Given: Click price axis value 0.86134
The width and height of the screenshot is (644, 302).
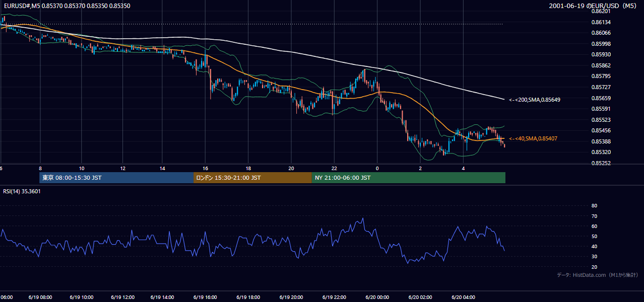Looking at the screenshot, I should pyautogui.click(x=601, y=22).
